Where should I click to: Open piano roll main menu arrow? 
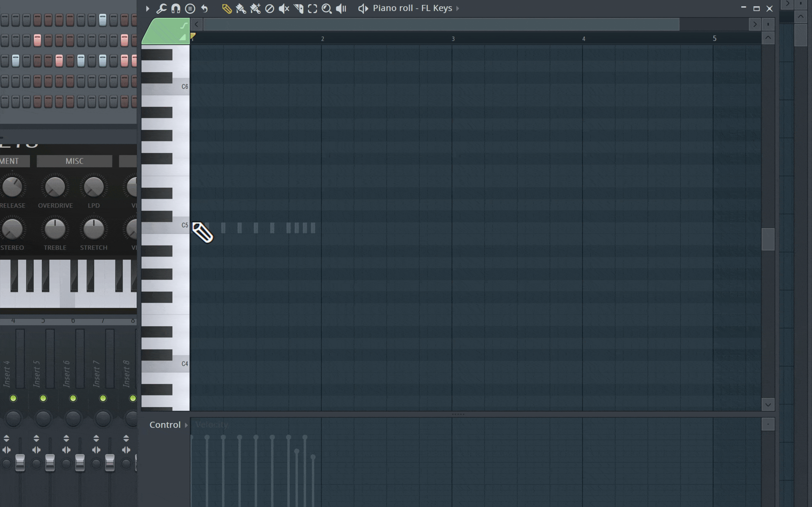147,8
